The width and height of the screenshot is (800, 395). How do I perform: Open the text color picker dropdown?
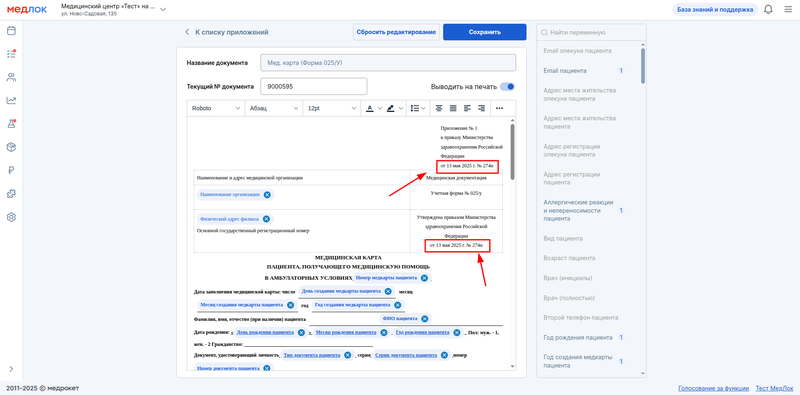pos(380,108)
